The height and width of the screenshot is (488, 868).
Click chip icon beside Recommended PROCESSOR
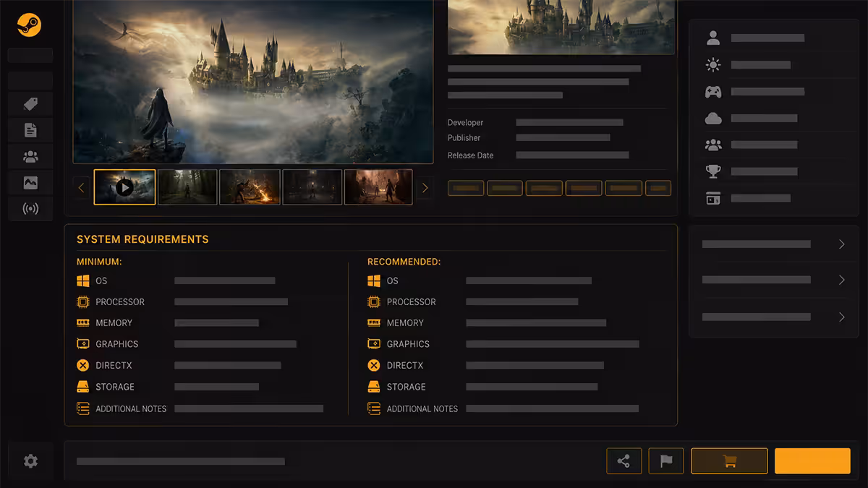point(374,301)
